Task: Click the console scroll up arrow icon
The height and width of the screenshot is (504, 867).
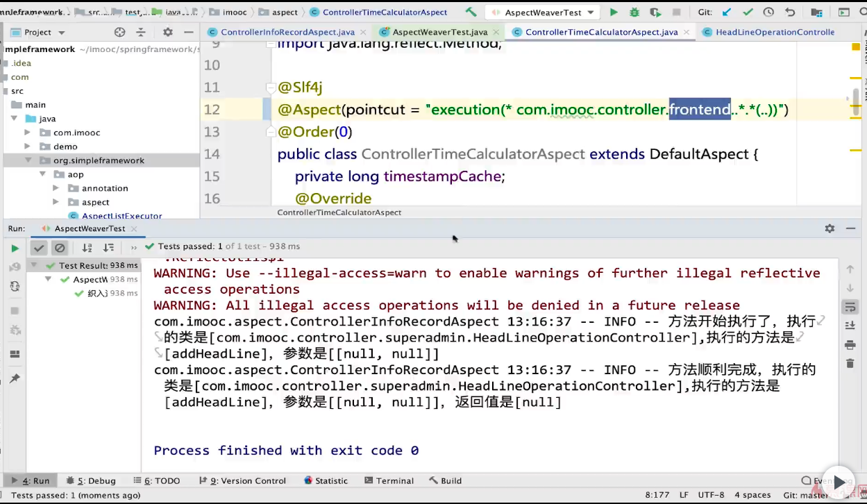Action: click(850, 269)
